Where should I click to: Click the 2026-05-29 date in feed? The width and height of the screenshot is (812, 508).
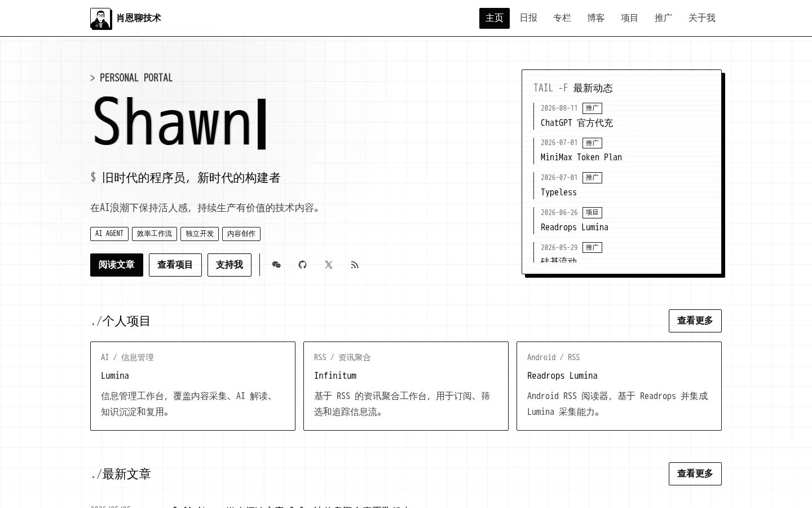coord(559,248)
